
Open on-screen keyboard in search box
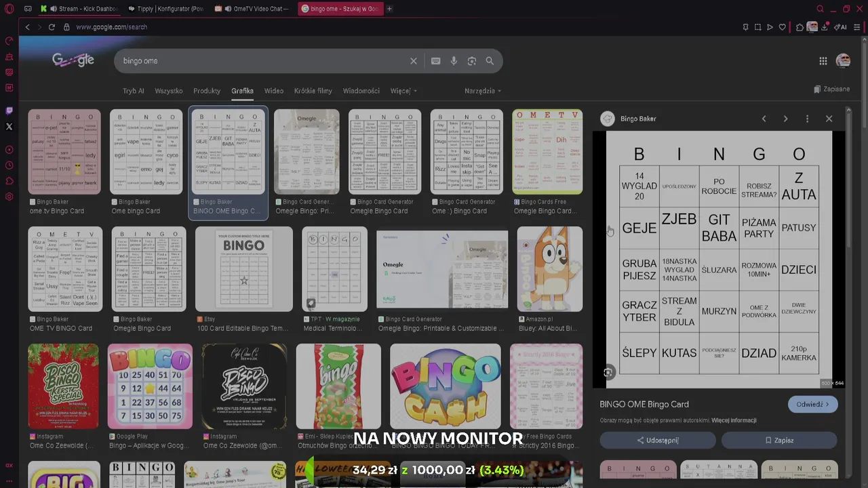tap(436, 61)
